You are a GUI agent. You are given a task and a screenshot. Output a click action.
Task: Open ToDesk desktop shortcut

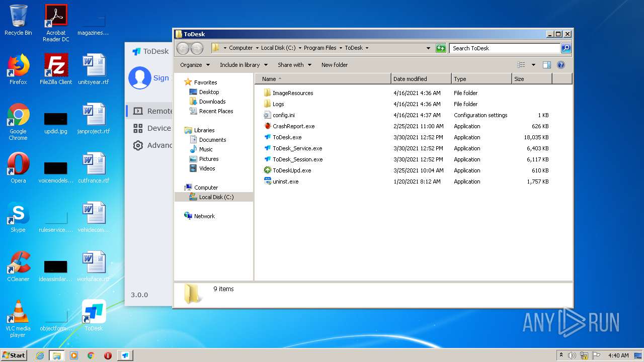(94, 316)
